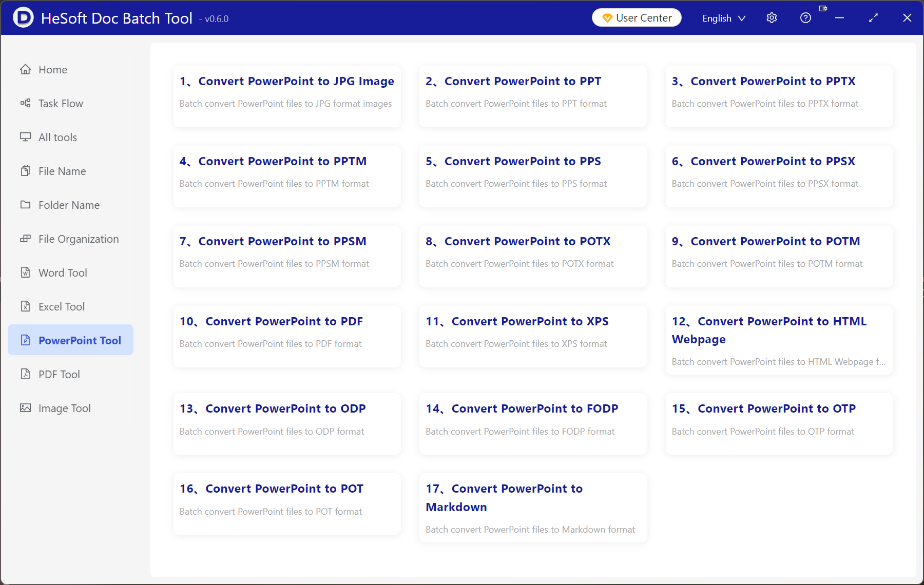The width and height of the screenshot is (924, 585).
Task: Switch to Image Tool
Action: tap(70, 408)
